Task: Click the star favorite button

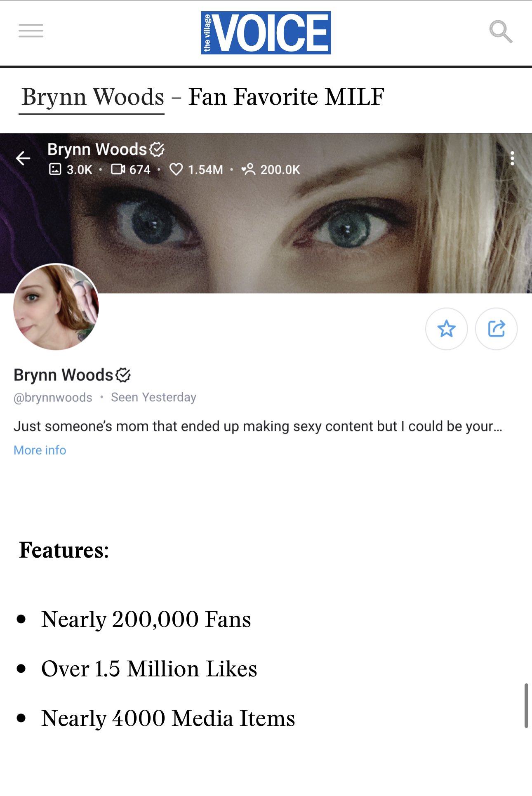Action: (x=447, y=329)
